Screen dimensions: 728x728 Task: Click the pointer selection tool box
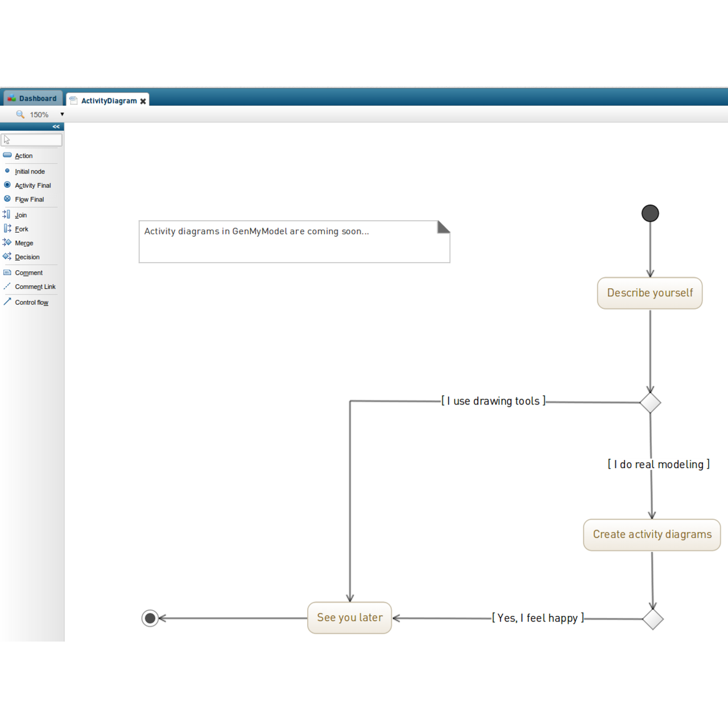pos(31,140)
